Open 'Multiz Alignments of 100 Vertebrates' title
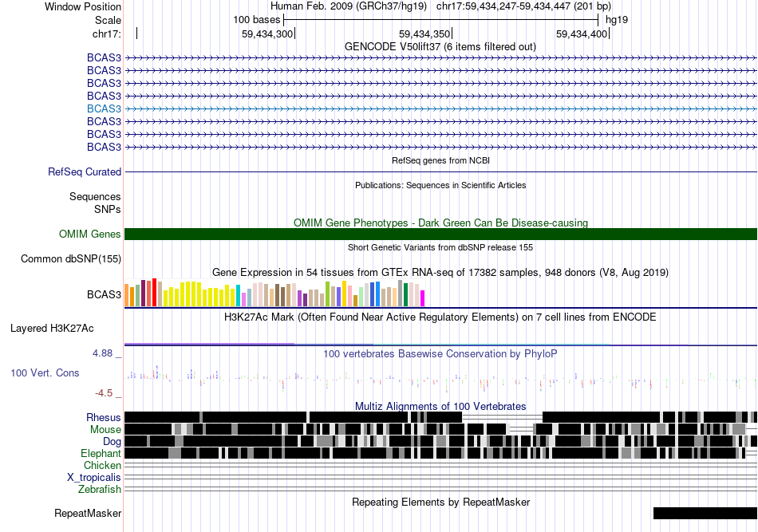Image resolution: width=758 pixels, height=532 pixels. (440, 406)
